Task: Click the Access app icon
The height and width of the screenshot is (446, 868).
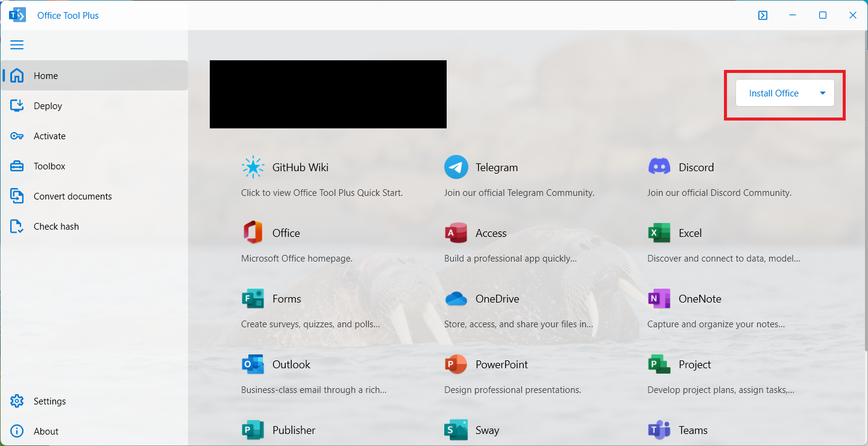Action: point(456,233)
